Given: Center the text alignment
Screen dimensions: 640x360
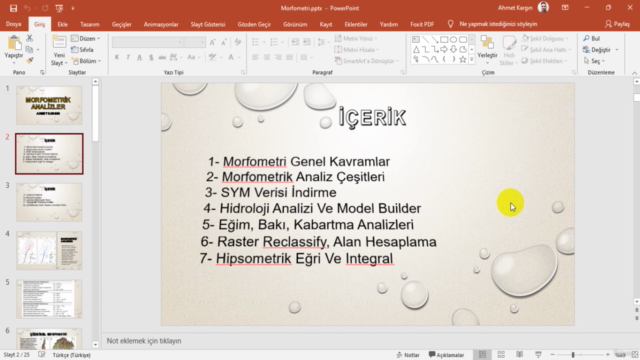Looking at the screenshot, I should 267,58.
